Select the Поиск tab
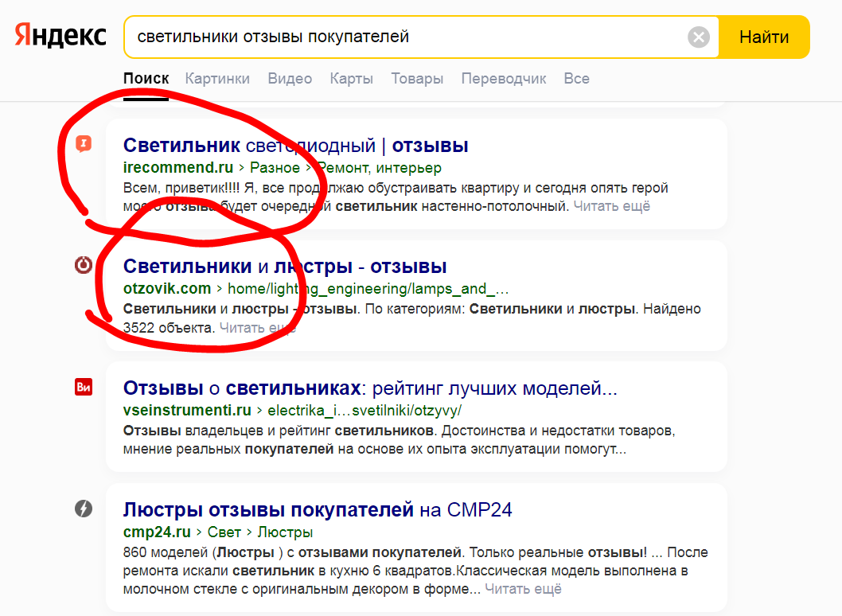The width and height of the screenshot is (842, 616). 146,79
